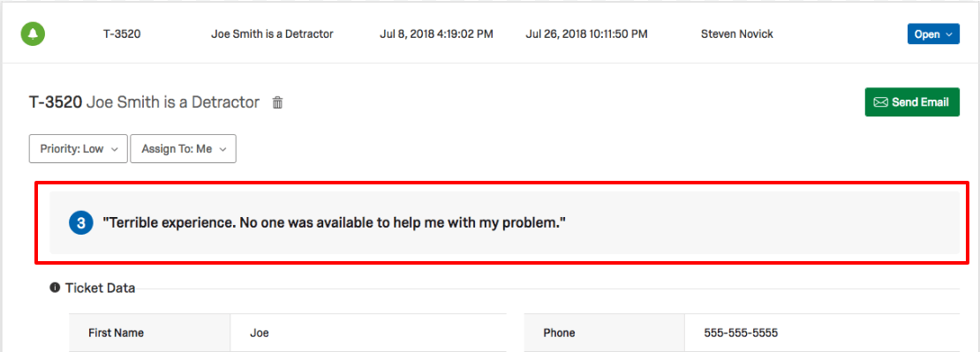Click the created date Jul 8, 2018

[436, 34]
